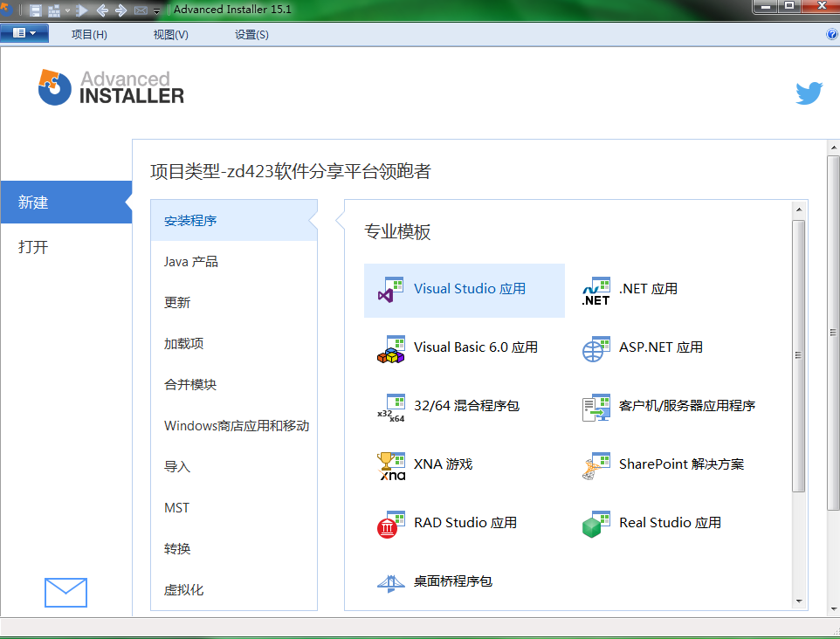Select the Visual Studio 应用 template
Image resolution: width=840 pixels, height=639 pixels.
tap(464, 289)
